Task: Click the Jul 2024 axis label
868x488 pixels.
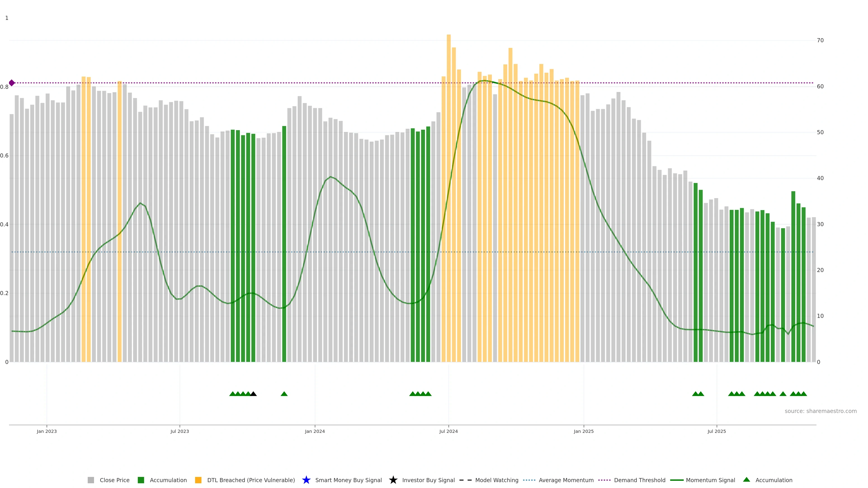Action: click(x=448, y=431)
